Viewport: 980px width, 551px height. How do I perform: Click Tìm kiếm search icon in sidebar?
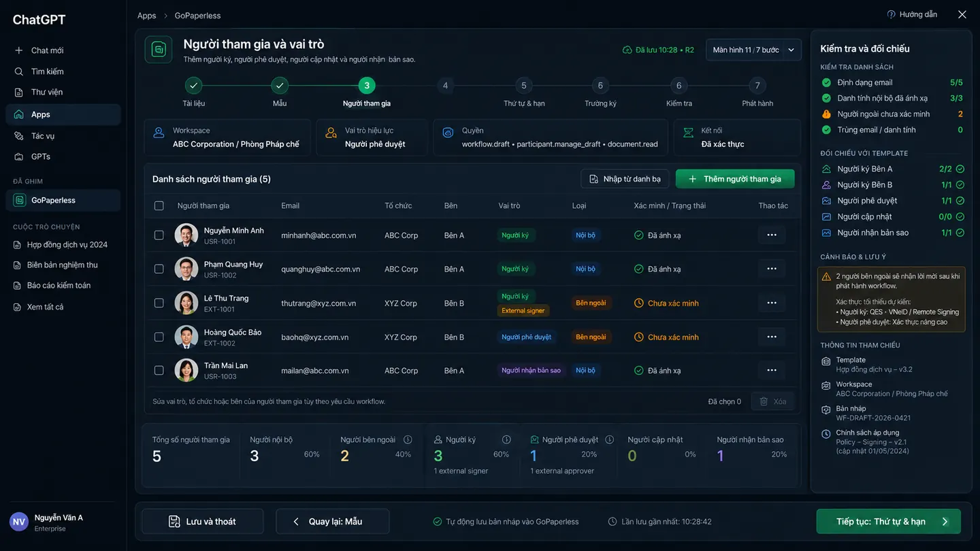(x=19, y=71)
